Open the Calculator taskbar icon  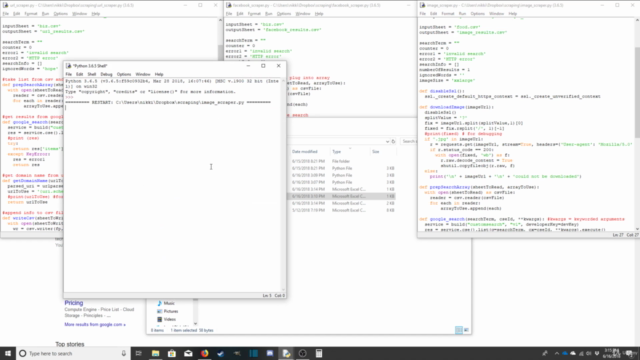pos(319,353)
